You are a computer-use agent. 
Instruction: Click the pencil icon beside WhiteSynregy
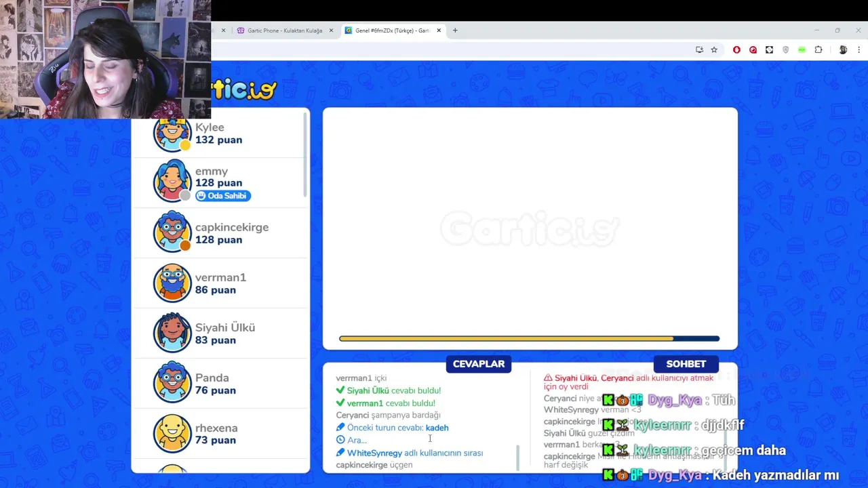(x=340, y=453)
